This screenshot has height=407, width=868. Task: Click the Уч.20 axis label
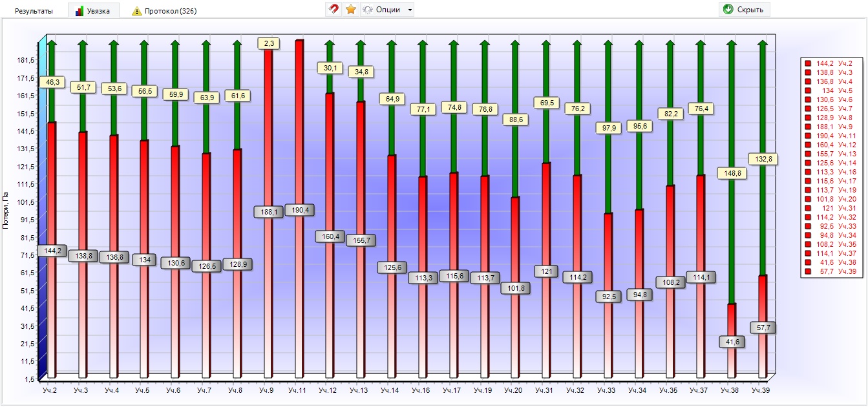point(513,390)
